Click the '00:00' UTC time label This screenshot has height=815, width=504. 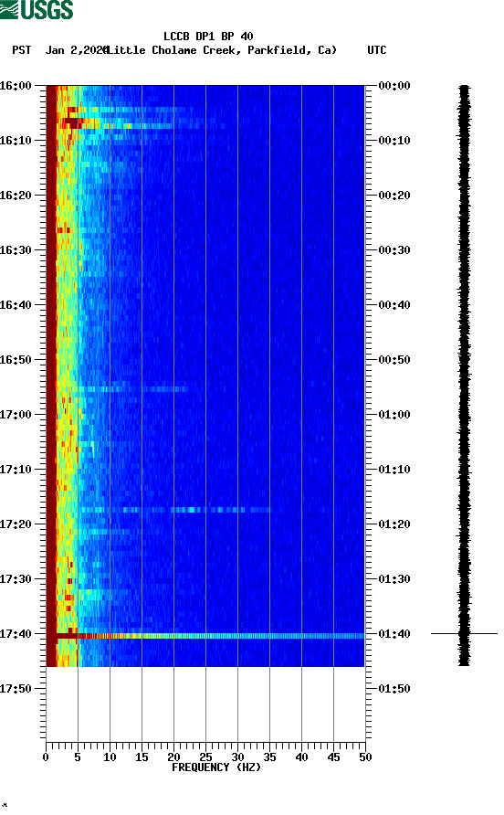[394, 86]
